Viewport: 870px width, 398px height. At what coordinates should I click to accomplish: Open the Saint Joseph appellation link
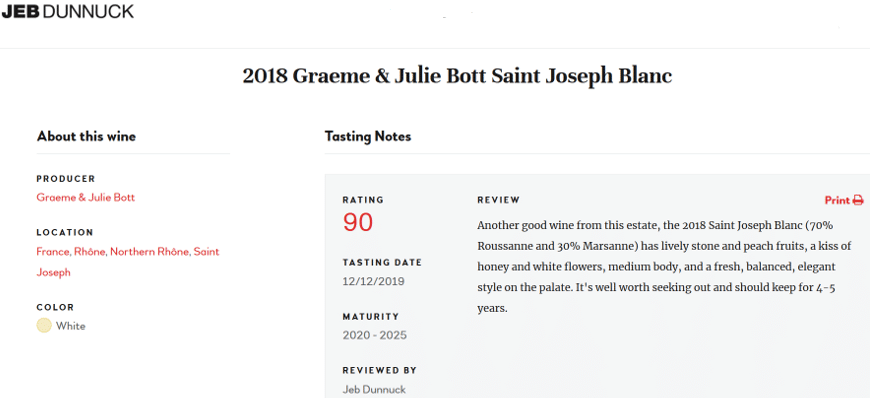click(x=128, y=262)
